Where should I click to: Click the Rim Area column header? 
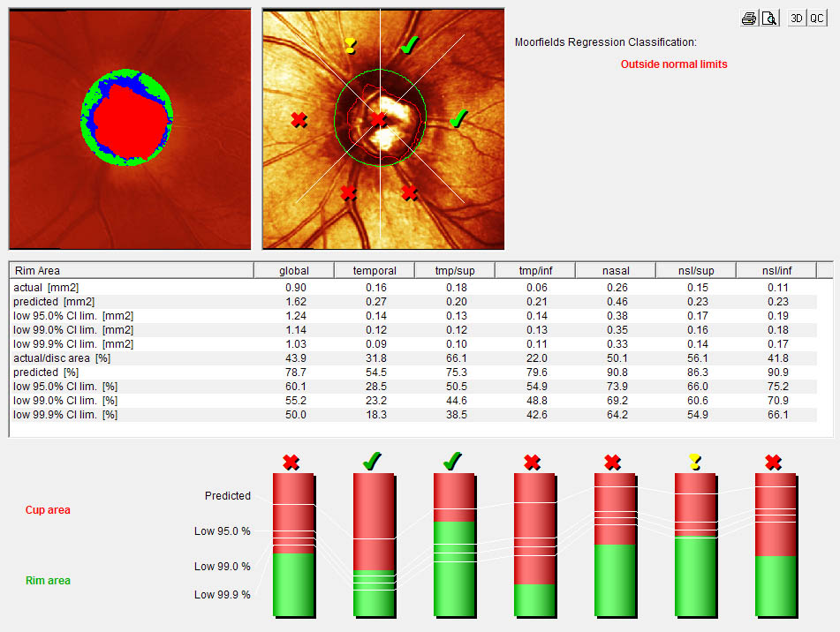(132, 270)
